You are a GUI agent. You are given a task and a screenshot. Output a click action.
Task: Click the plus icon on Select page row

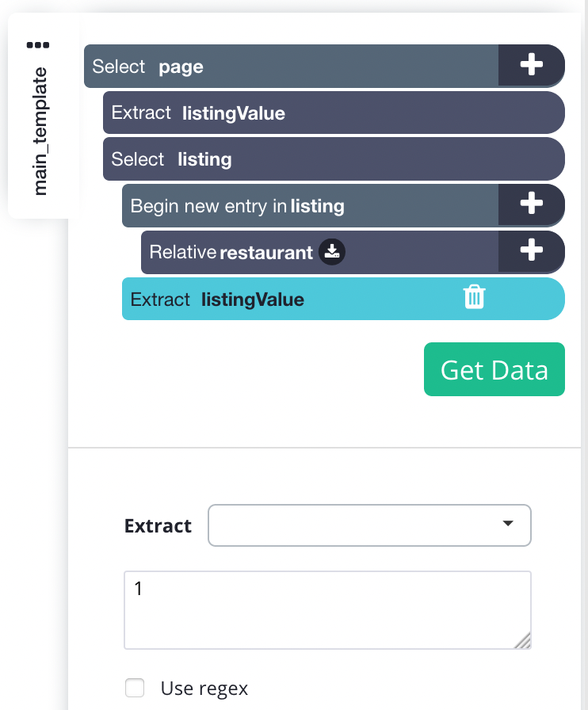coord(531,65)
